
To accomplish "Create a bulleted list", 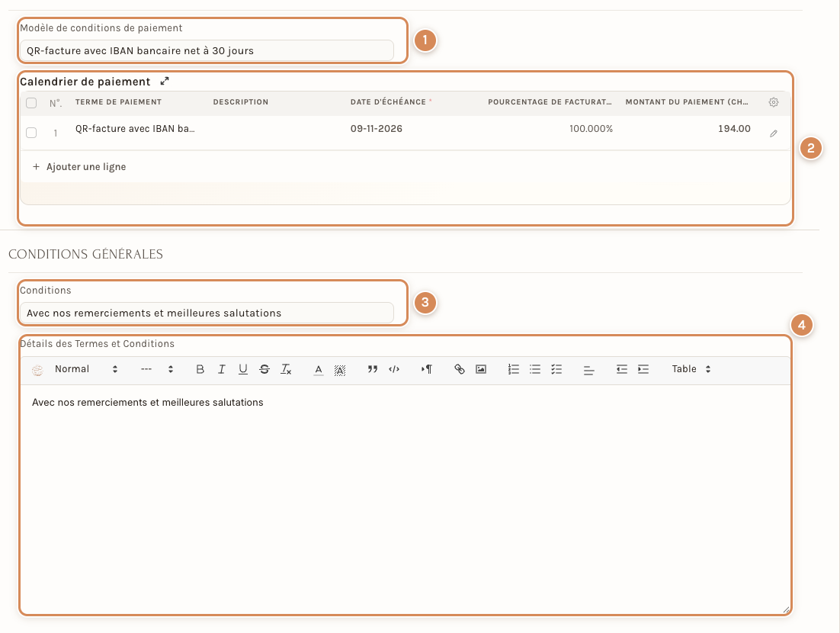I will [x=534, y=369].
